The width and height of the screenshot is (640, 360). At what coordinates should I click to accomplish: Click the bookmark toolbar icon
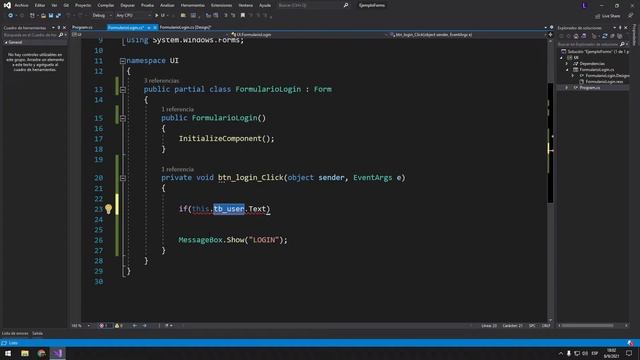[243, 16]
